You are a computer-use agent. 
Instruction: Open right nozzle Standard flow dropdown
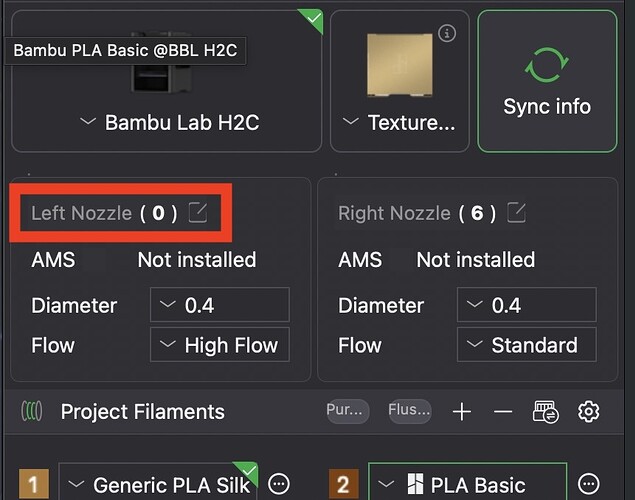[x=526, y=345]
